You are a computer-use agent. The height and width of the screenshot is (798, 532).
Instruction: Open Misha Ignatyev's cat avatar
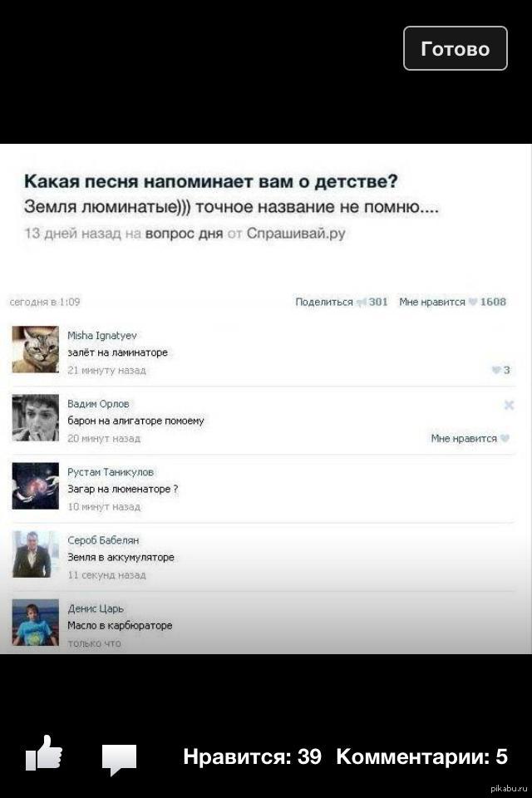coord(36,350)
